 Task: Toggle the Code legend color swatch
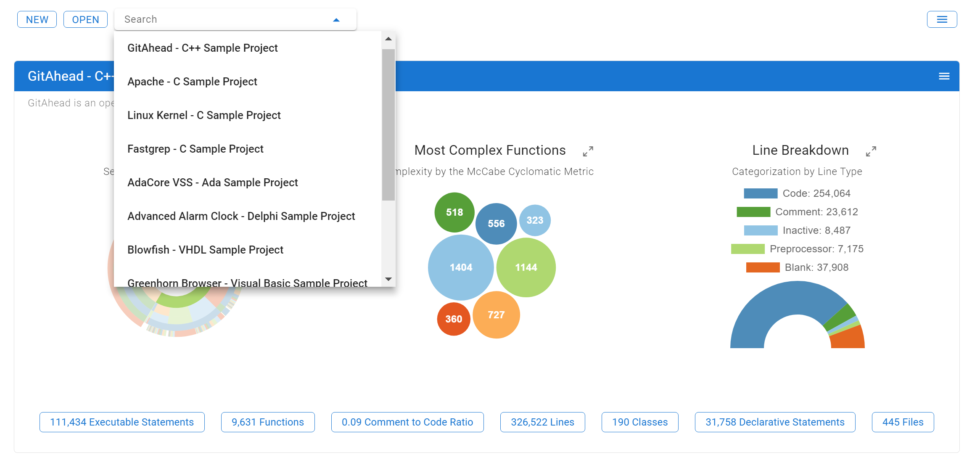click(760, 193)
